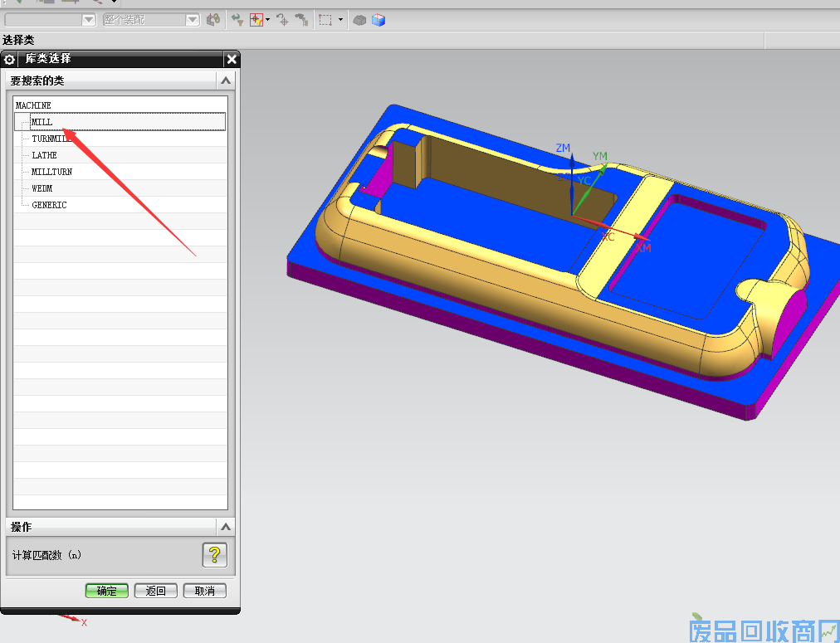Viewport: 840px width, 643px height.
Task: Select WEDM in the class tree
Action: (42, 188)
